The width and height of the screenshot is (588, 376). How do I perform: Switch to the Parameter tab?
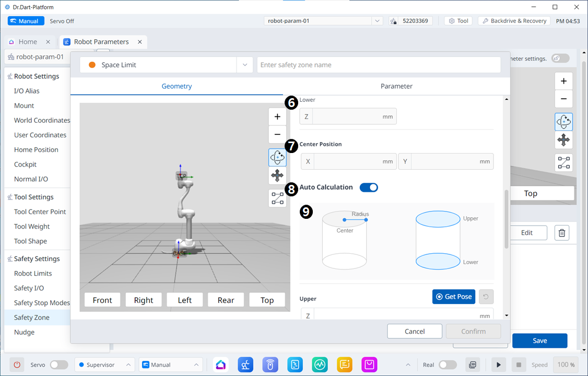[396, 86]
